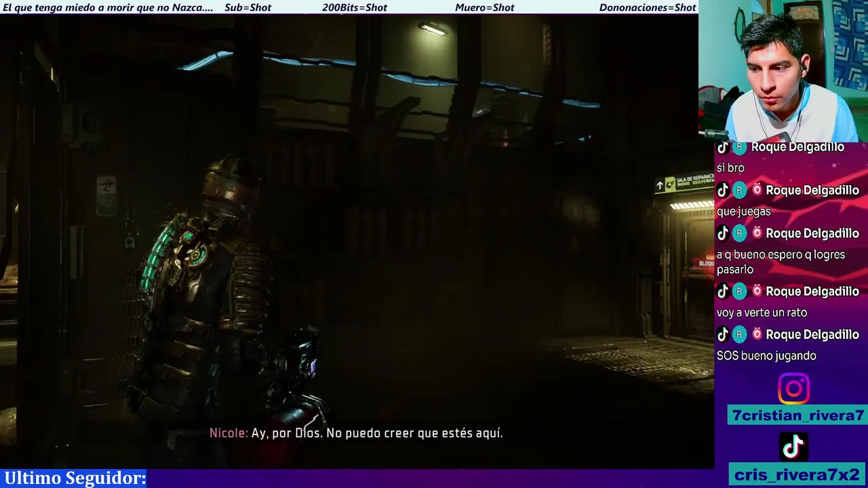Click TikTok icon on chat line above 'SOS bueno jugando'
The image size is (868, 488).
[723, 334]
